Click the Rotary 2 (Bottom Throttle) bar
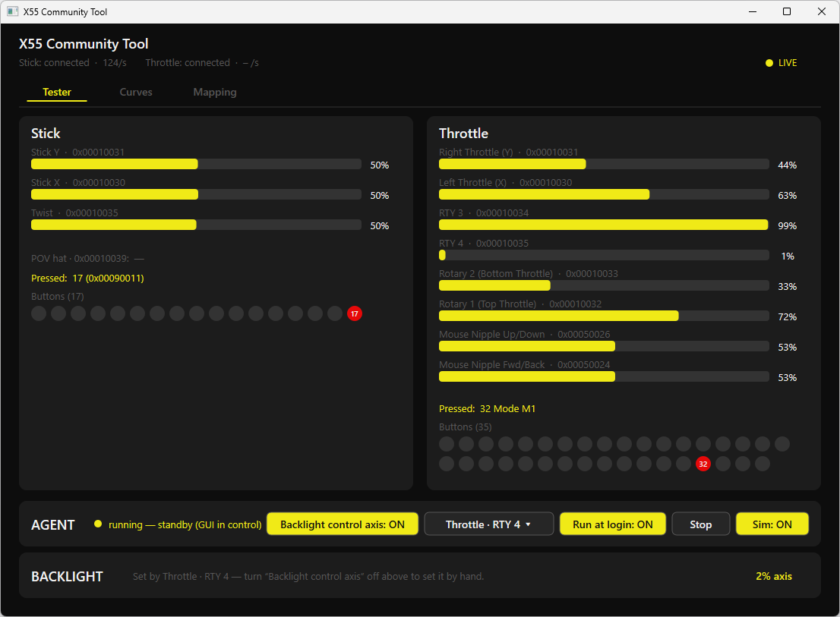Viewport: 840px width, 617px height. (604, 286)
